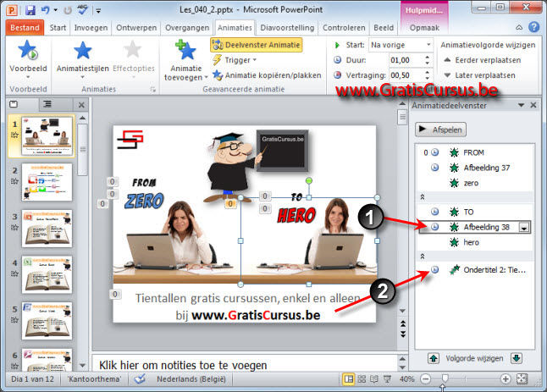
Task: Click the Redo icon in title bar
Action: tap(68, 10)
